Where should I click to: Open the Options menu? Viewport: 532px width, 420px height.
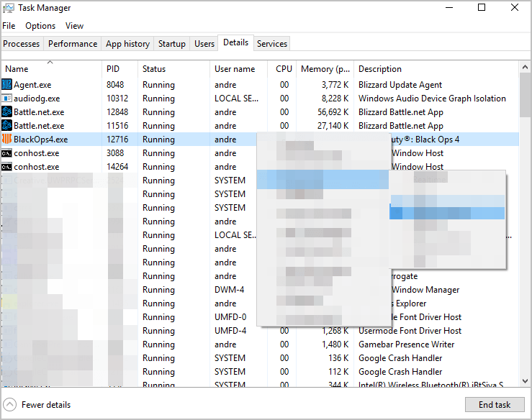pyautogui.click(x=40, y=26)
